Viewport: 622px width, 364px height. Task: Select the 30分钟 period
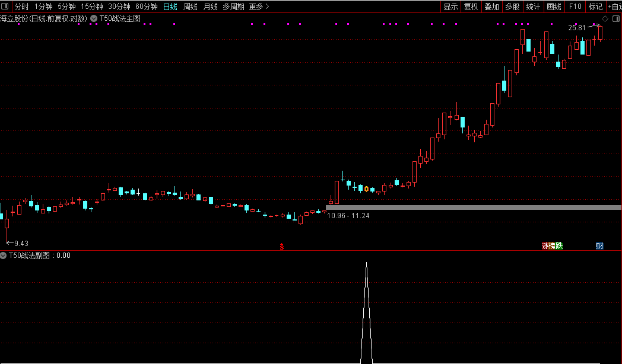click(119, 7)
